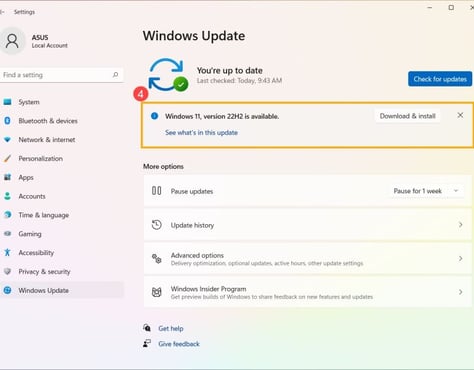Switch to the Accounts section
This screenshot has height=370, width=474.
[32, 196]
